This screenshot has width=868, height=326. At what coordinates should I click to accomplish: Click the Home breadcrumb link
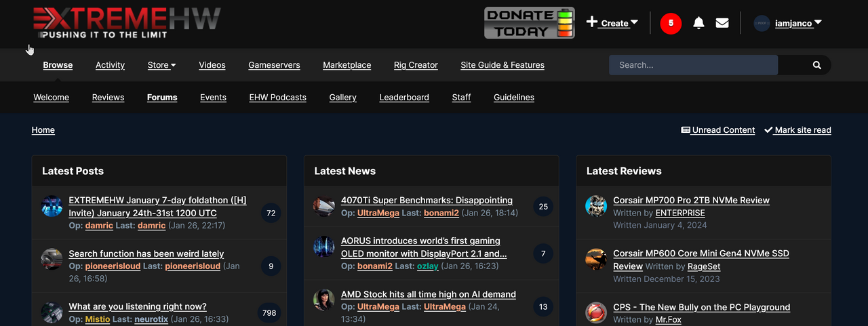point(43,130)
